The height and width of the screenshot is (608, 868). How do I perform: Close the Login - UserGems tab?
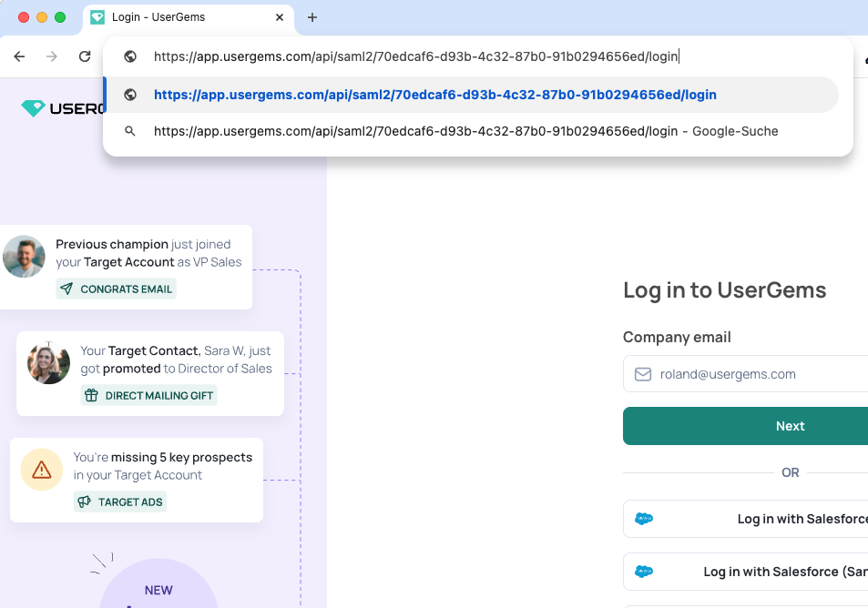280,17
